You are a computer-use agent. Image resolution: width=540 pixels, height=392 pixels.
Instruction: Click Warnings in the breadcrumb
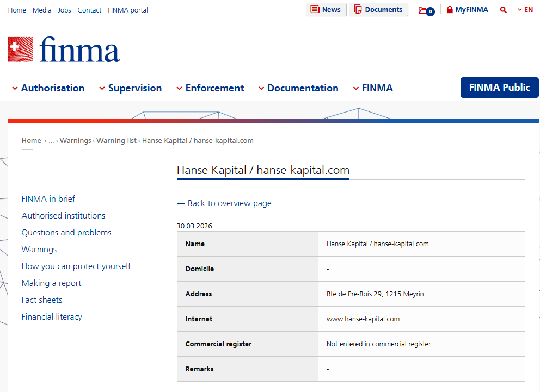pyautogui.click(x=76, y=141)
